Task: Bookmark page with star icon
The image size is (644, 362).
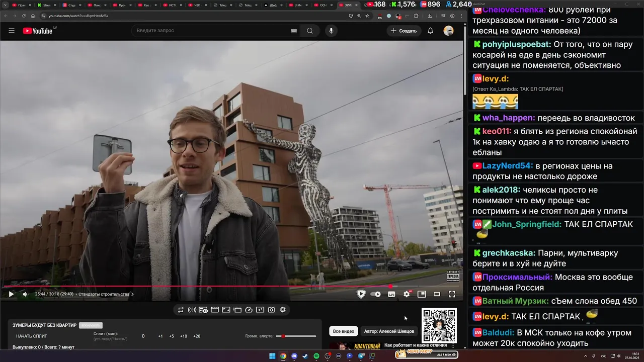Action: click(367, 16)
